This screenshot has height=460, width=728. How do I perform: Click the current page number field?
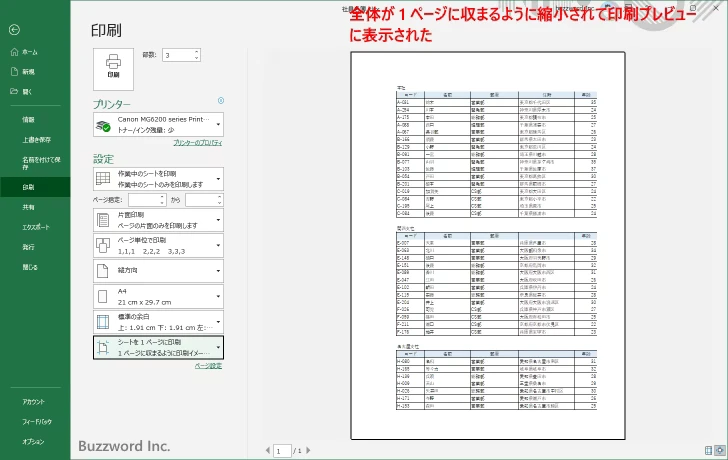282,451
